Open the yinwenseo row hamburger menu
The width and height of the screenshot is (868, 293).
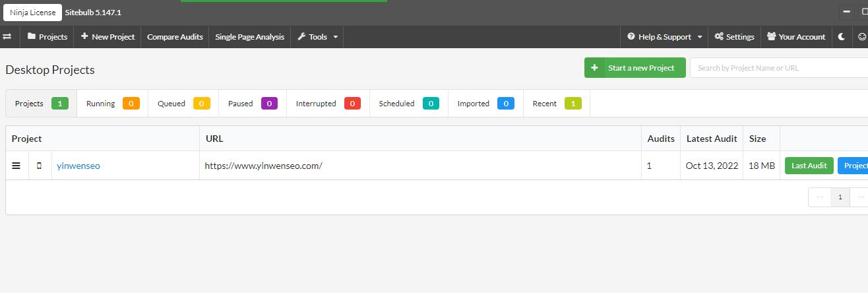click(16, 166)
